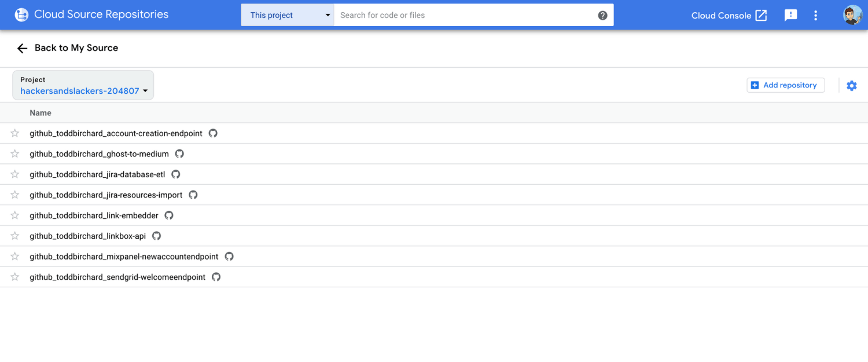Open github_toddbirchard_jira-database-etl repository

(98, 174)
